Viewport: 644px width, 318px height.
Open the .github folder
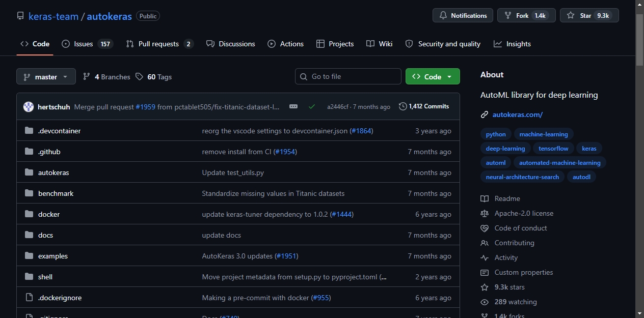(49, 152)
